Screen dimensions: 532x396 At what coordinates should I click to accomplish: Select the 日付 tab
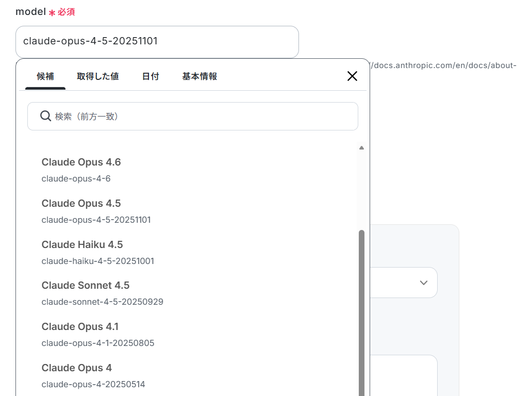coord(151,76)
